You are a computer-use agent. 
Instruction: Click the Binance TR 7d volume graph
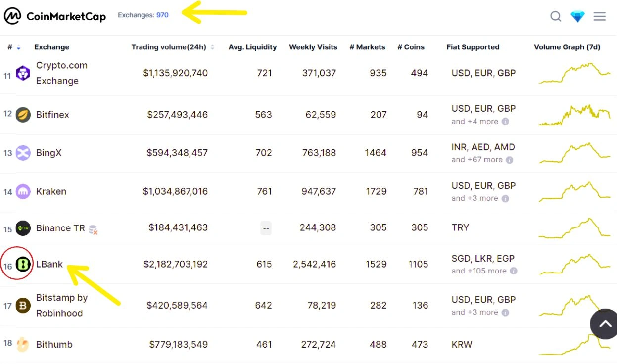coord(574,228)
